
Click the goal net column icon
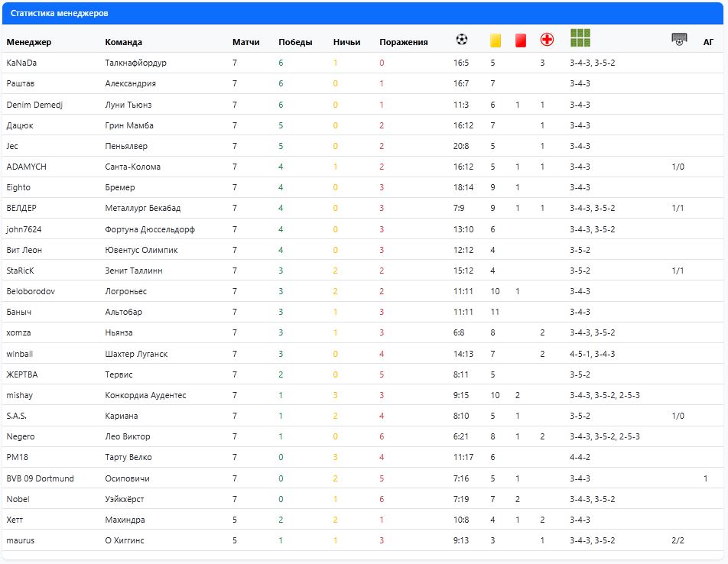678,40
